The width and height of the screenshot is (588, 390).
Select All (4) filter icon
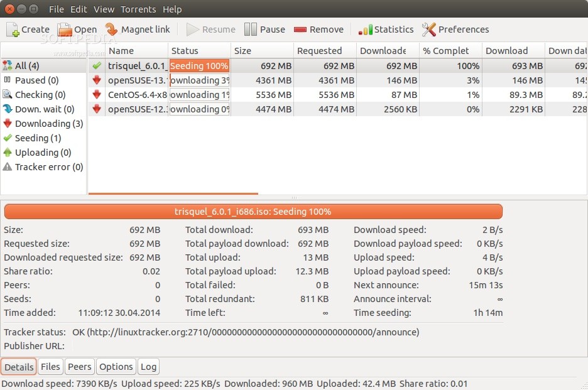click(8, 65)
